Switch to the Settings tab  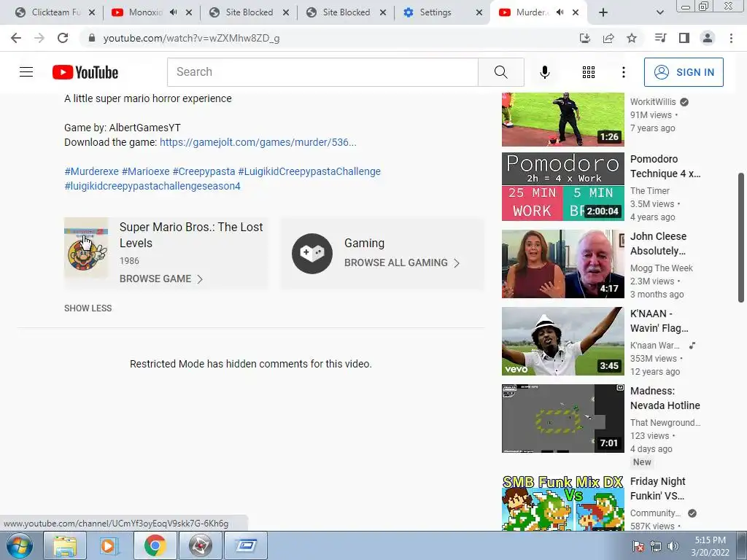click(436, 12)
